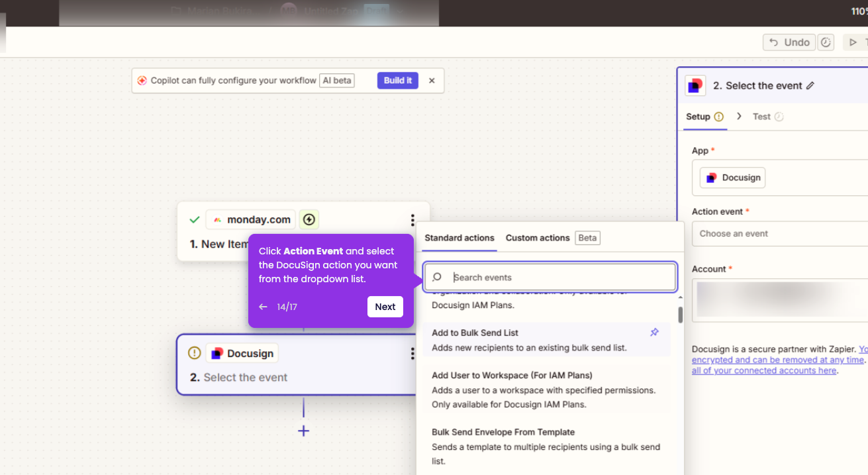Open the all of your connected accounts link
Screen dimensions: 868x475
[x=764, y=370]
